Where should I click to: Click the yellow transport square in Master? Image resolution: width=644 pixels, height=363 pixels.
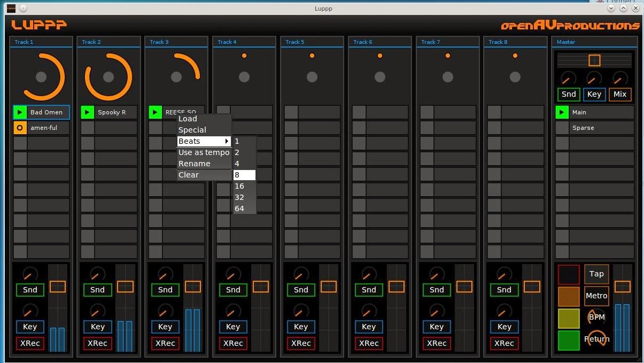569,319
